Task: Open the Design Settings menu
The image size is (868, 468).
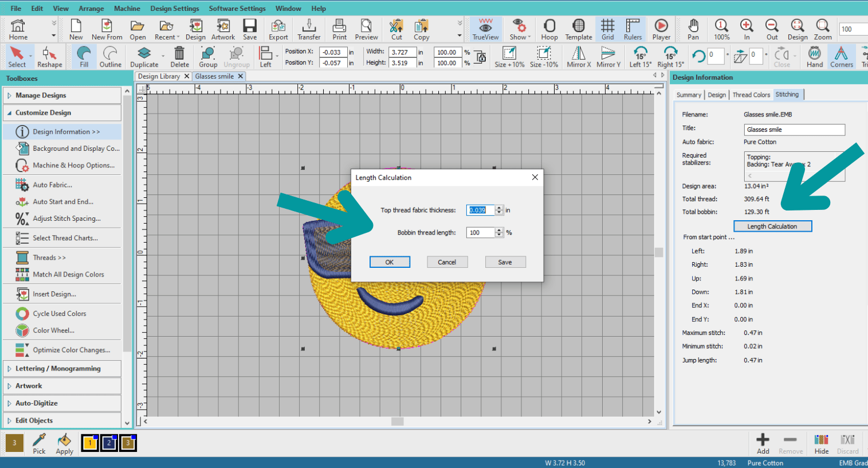Action: coord(175,9)
